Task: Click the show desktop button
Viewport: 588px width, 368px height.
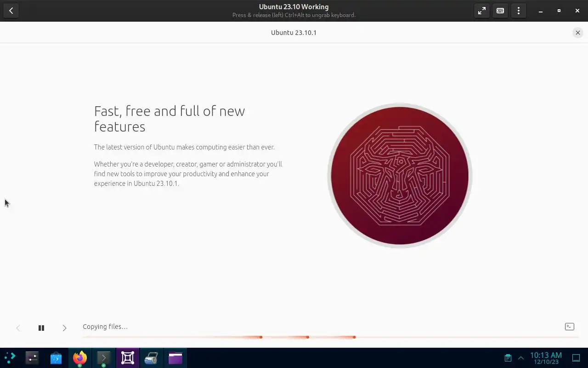Action: tap(576, 358)
